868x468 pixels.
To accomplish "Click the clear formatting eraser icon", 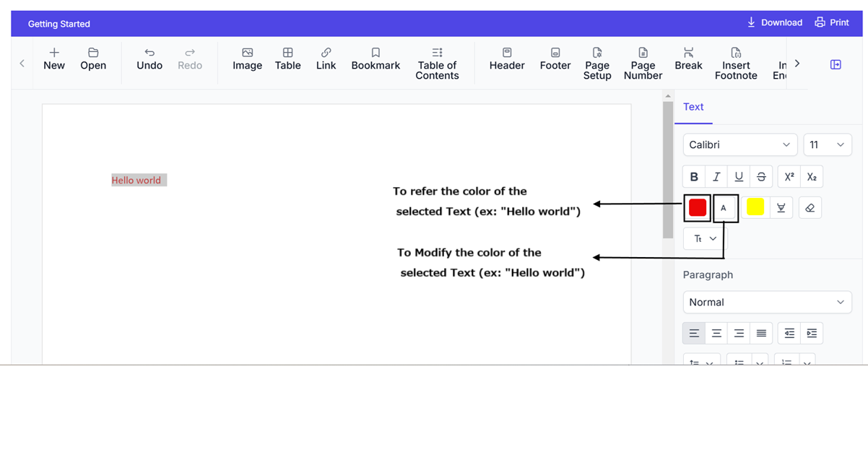I will point(810,208).
